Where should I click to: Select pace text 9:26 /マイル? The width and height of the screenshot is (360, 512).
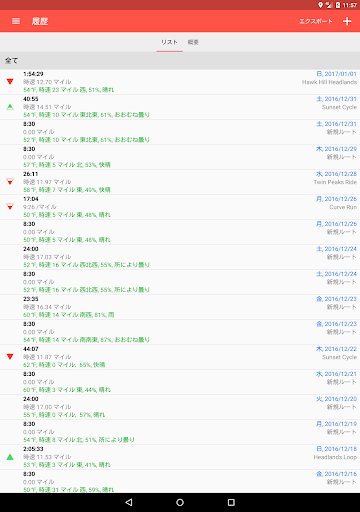pos(40,207)
